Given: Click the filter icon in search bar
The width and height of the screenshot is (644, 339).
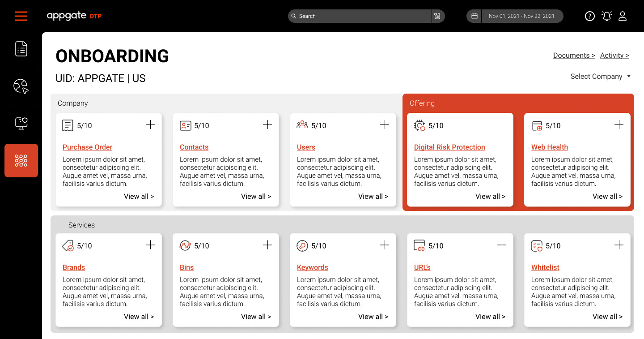Looking at the screenshot, I should [x=437, y=16].
